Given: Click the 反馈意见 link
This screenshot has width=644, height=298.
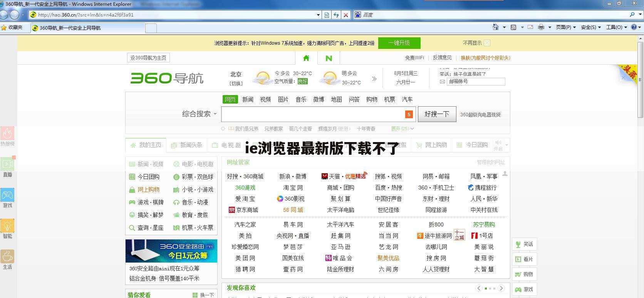Looking at the screenshot, I should 442,58.
